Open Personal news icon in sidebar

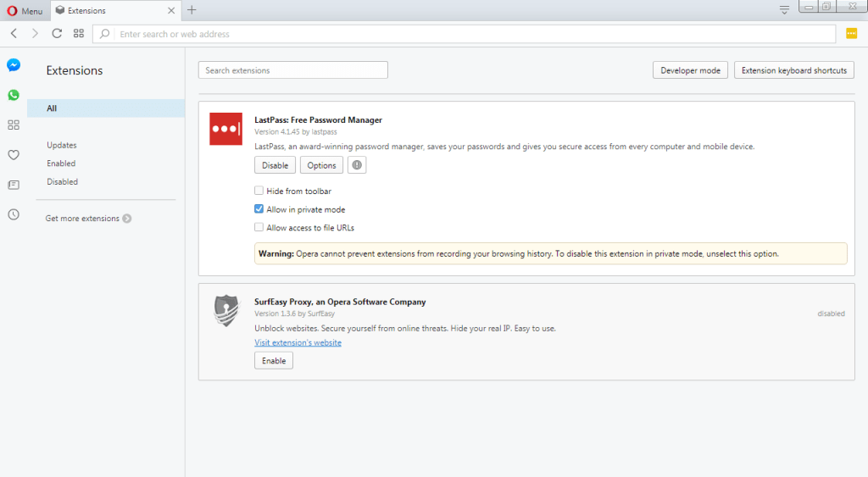click(x=14, y=185)
